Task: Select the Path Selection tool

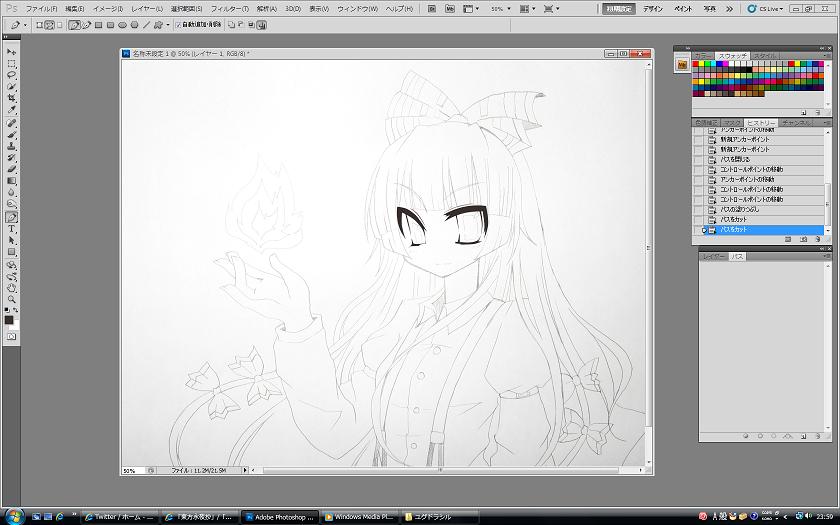Action: click(11, 241)
